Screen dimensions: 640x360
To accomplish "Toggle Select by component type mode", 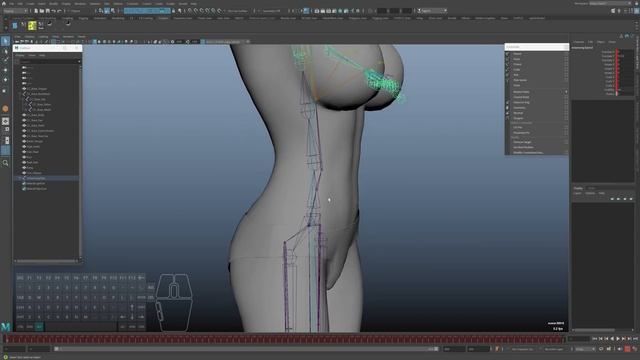I will (113, 11).
